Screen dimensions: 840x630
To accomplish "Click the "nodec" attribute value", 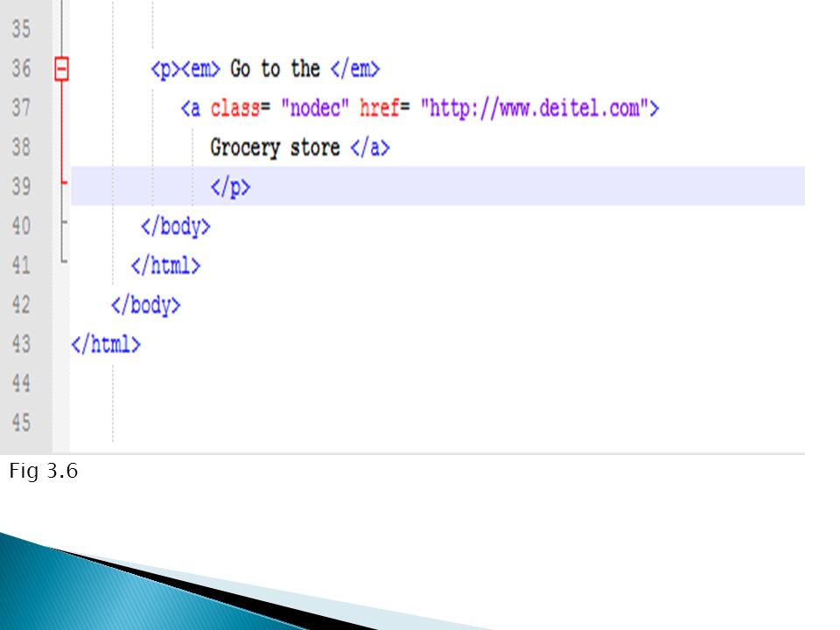I will tap(314, 108).
